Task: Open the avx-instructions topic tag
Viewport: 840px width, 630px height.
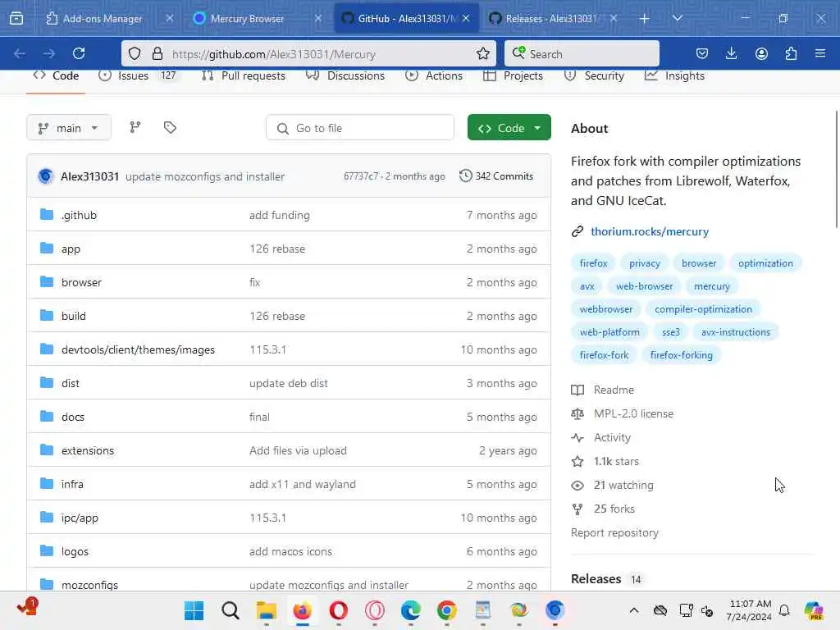Action: (736, 333)
